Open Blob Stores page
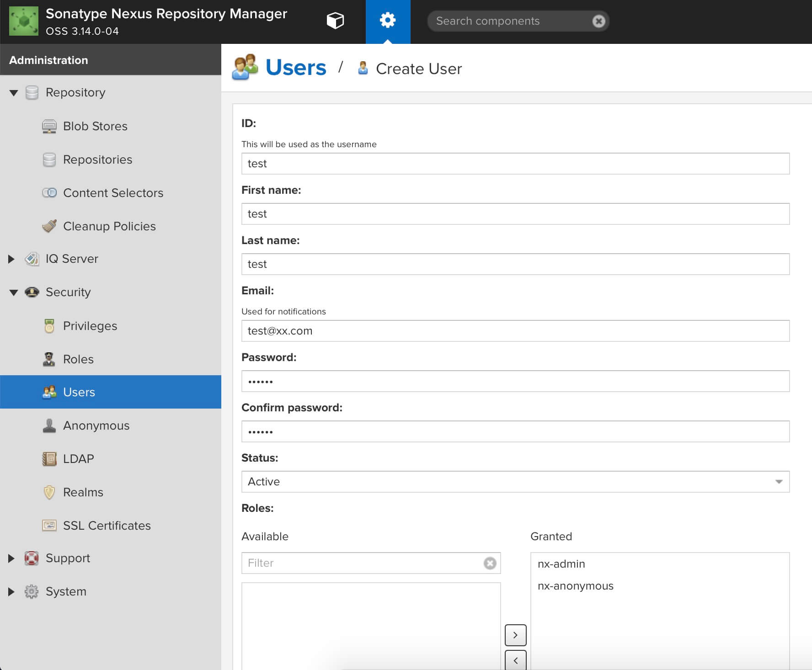Screen dimensions: 812x670 click(95, 126)
